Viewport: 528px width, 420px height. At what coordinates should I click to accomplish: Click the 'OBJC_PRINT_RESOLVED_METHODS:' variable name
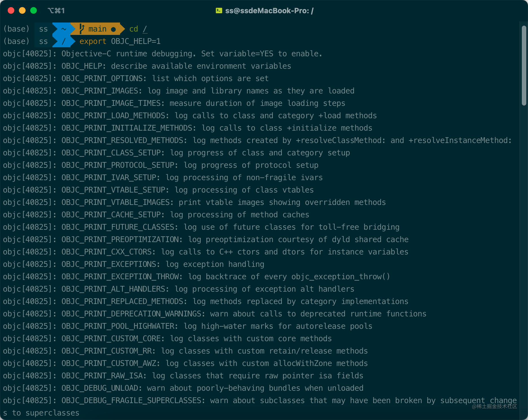124,140
